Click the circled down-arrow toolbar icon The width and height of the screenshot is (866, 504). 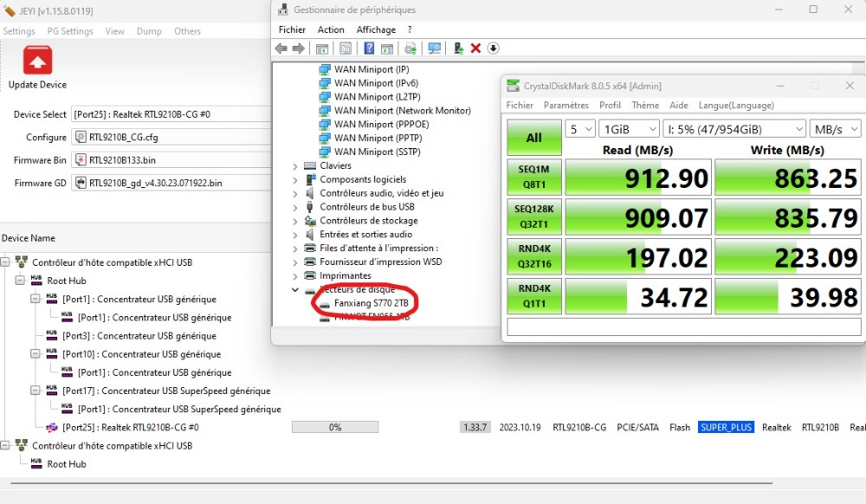pyautogui.click(x=494, y=48)
